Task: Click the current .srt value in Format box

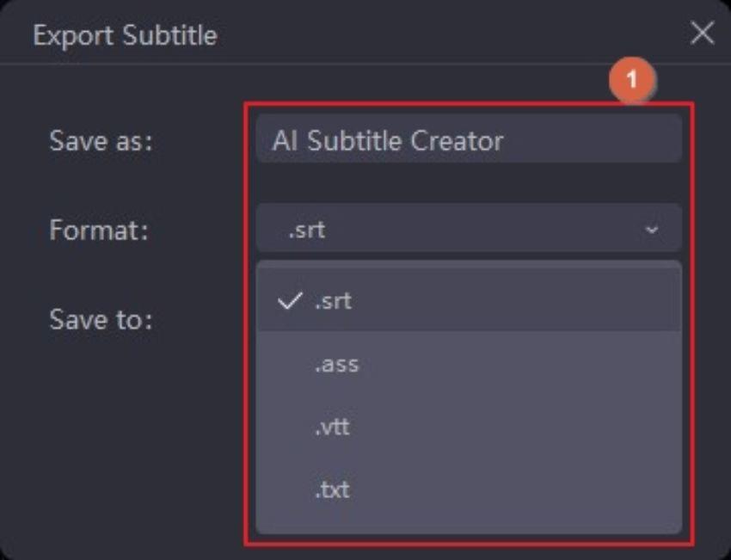Action: 307,230
